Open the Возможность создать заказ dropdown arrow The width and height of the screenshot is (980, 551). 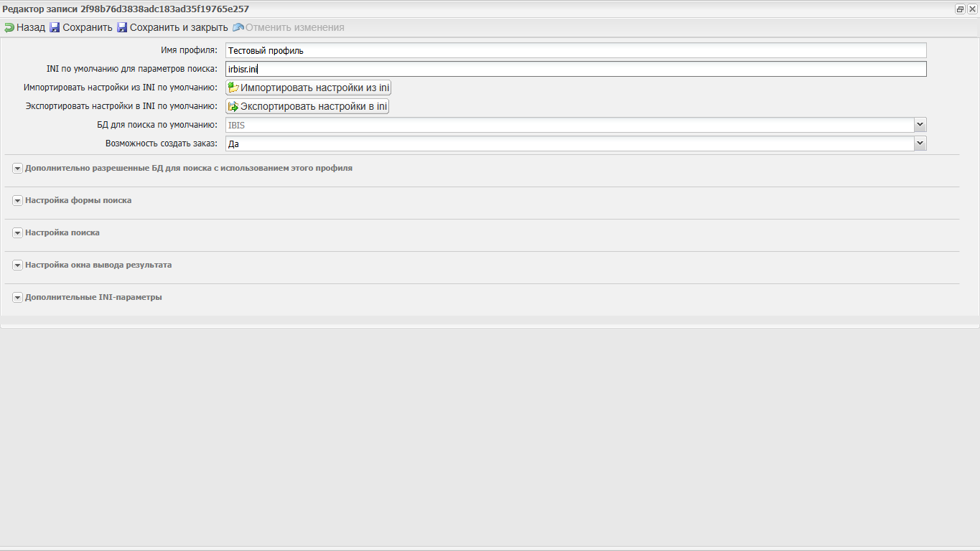pyautogui.click(x=920, y=143)
